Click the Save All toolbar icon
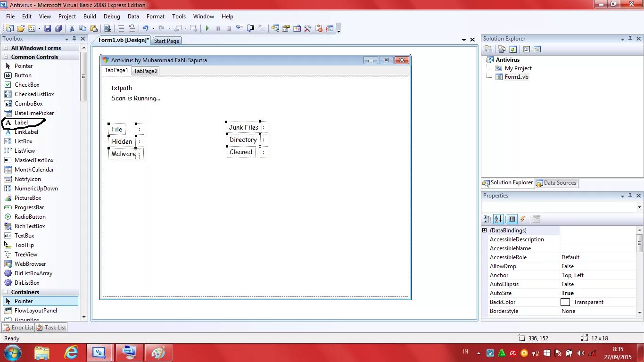This screenshot has width=644, height=362. pos(58,28)
